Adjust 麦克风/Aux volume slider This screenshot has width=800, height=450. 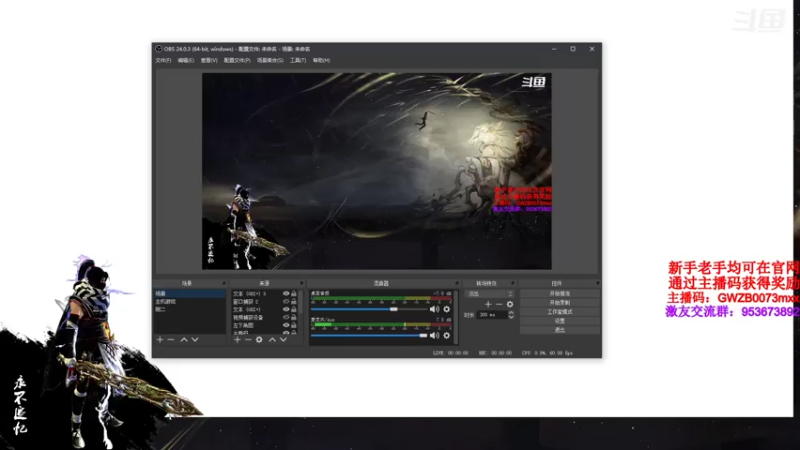coord(369,336)
